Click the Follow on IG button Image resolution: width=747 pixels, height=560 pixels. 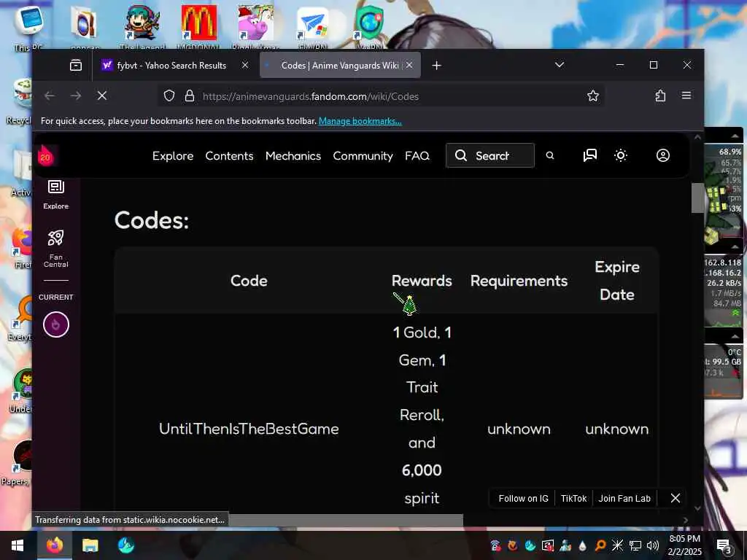pos(523,499)
